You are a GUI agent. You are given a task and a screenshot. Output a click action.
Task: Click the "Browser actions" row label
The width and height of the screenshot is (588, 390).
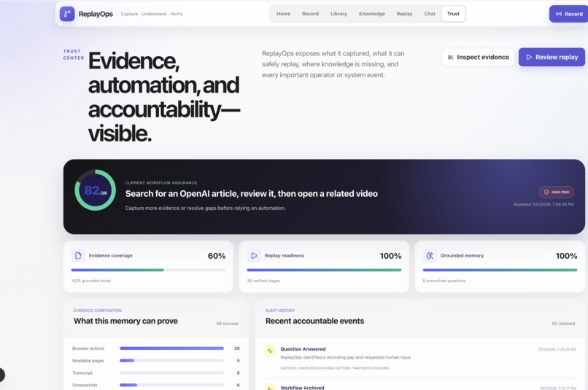point(88,348)
